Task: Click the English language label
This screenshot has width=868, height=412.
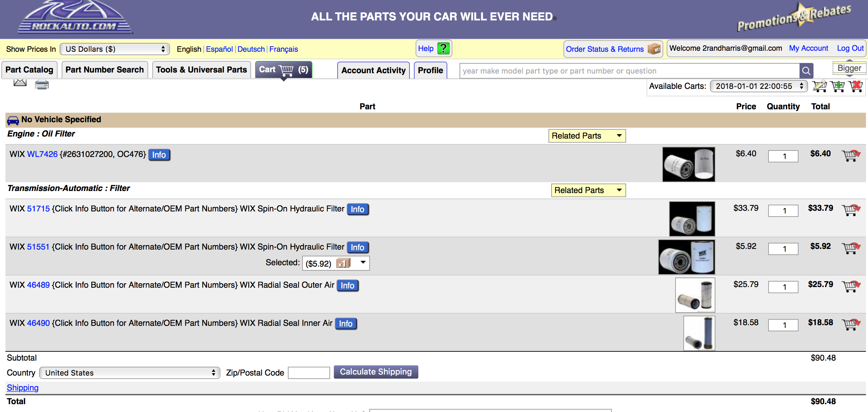Action: tap(189, 49)
